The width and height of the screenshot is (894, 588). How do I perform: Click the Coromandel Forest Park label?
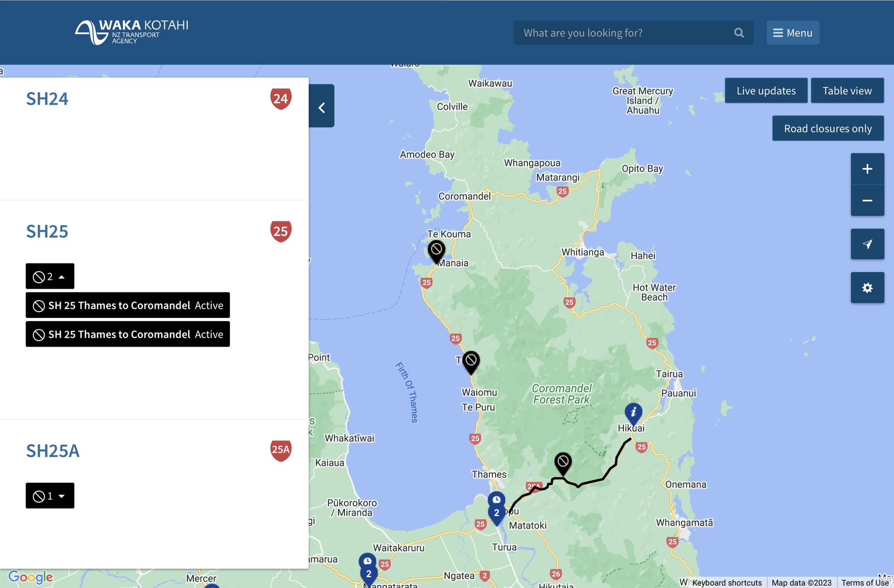click(562, 394)
